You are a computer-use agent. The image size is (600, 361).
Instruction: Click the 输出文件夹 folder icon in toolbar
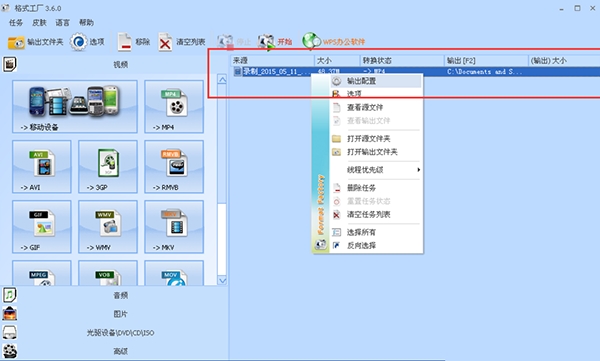(x=16, y=42)
